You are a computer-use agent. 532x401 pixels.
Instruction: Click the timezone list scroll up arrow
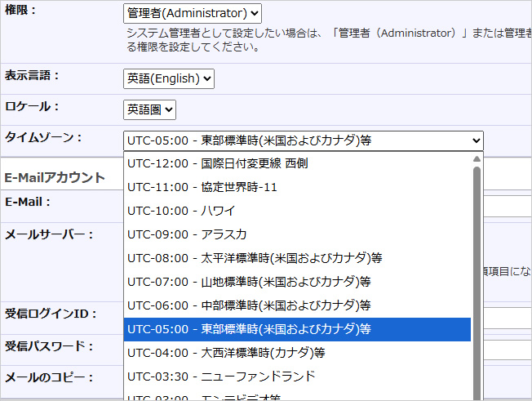click(x=477, y=159)
